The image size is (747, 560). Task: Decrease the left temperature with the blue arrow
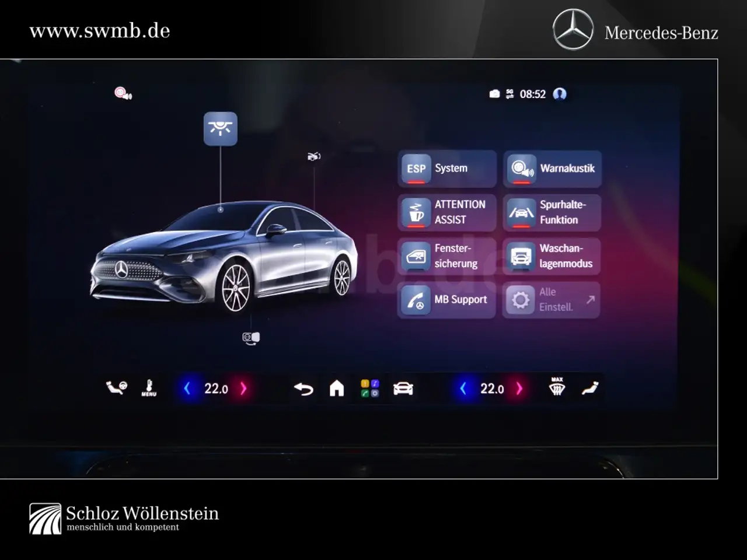[187, 388]
